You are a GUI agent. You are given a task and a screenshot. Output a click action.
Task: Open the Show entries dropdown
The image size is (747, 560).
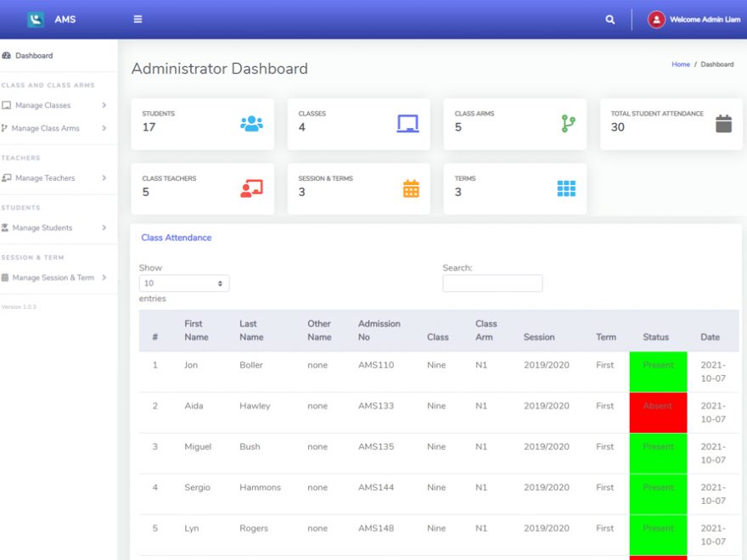184,282
